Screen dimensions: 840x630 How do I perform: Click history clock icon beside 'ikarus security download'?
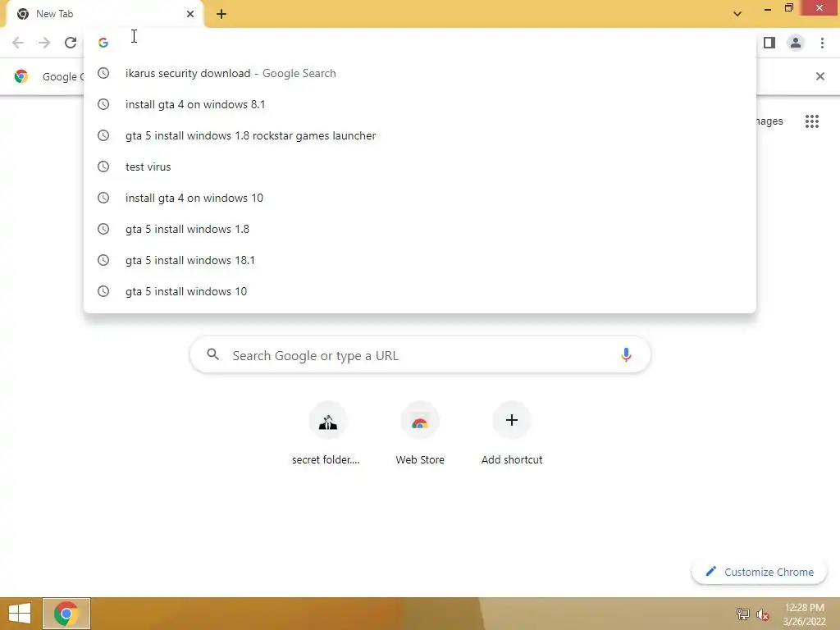[103, 73]
